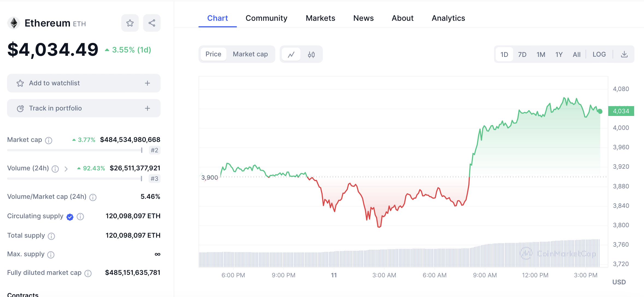This screenshot has width=644, height=297.
Task: Show the All time range
Action: click(577, 54)
